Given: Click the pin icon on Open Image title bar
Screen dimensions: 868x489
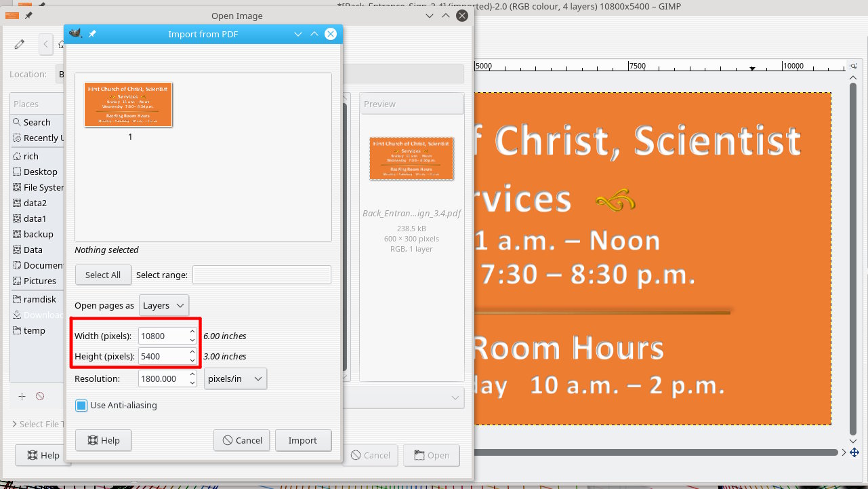Looking at the screenshot, I should [x=28, y=16].
